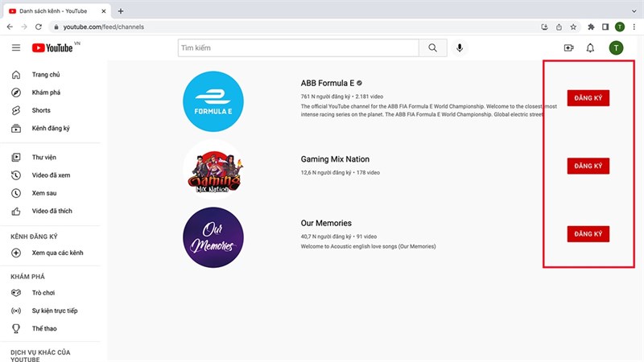Click the 12,6 N người đăng ký text
The height and width of the screenshot is (362, 644).
point(326,173)
